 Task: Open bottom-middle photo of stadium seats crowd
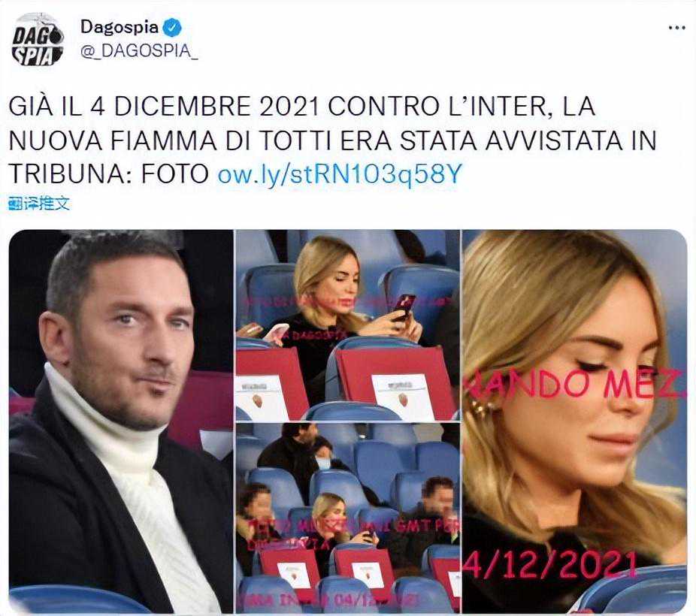[x=347, y=518]
